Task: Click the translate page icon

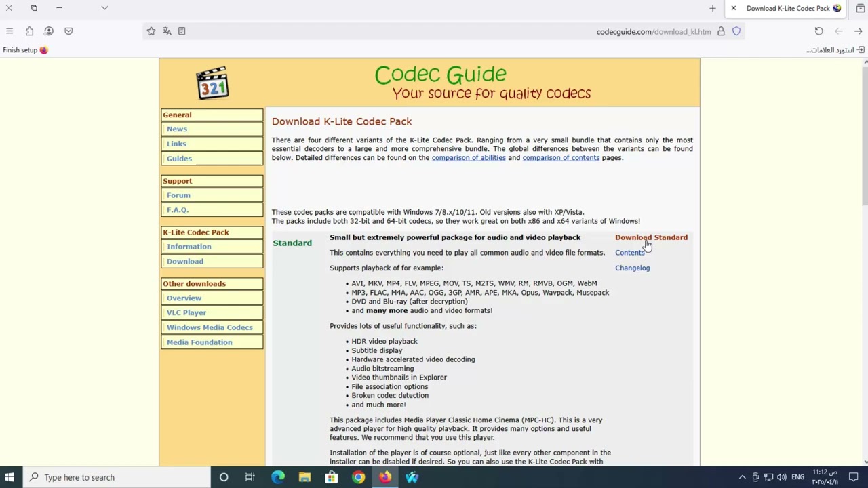Action: click(x=167, y=31)
